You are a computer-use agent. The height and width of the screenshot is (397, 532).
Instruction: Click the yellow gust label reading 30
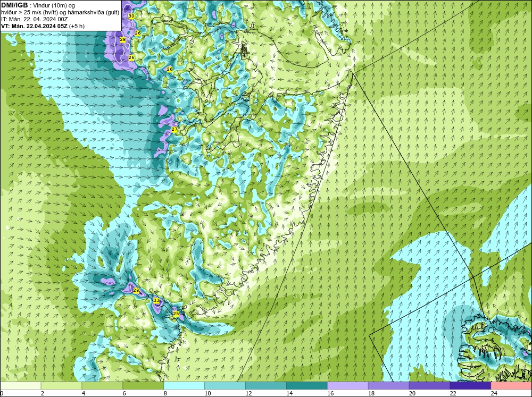tap(131, 16)
